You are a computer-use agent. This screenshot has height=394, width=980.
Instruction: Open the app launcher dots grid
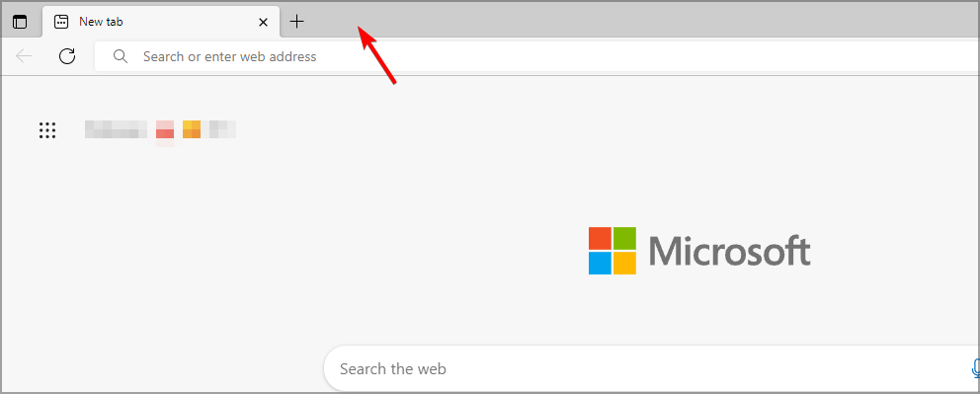click(x=47, y=130)
